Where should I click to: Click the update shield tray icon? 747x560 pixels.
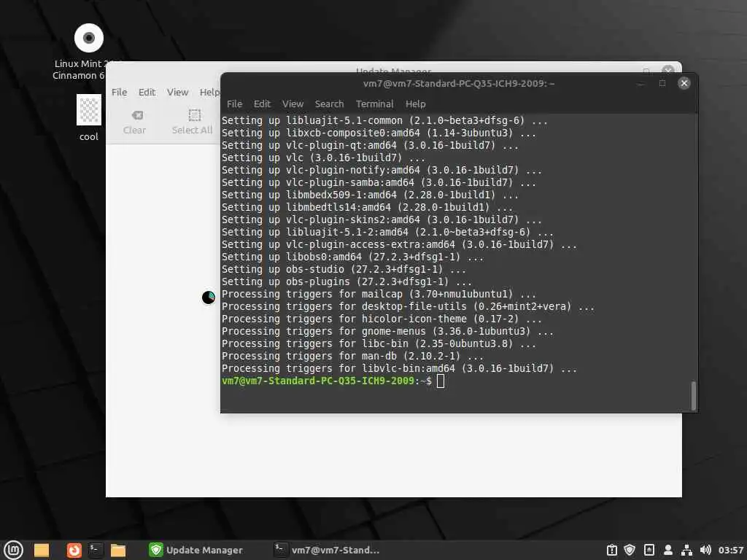point(630,550)
